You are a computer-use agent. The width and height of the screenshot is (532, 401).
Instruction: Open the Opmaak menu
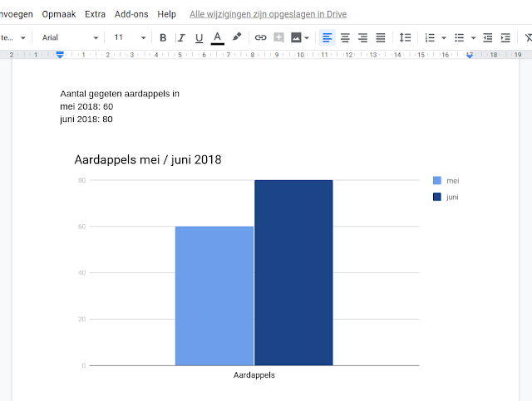(59, 14)
